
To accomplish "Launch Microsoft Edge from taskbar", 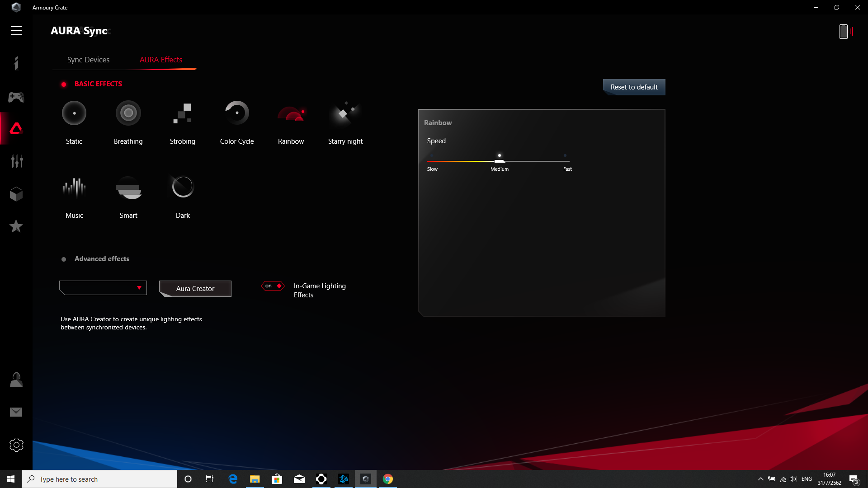I will pyautogui.click(x=233, y=479).
